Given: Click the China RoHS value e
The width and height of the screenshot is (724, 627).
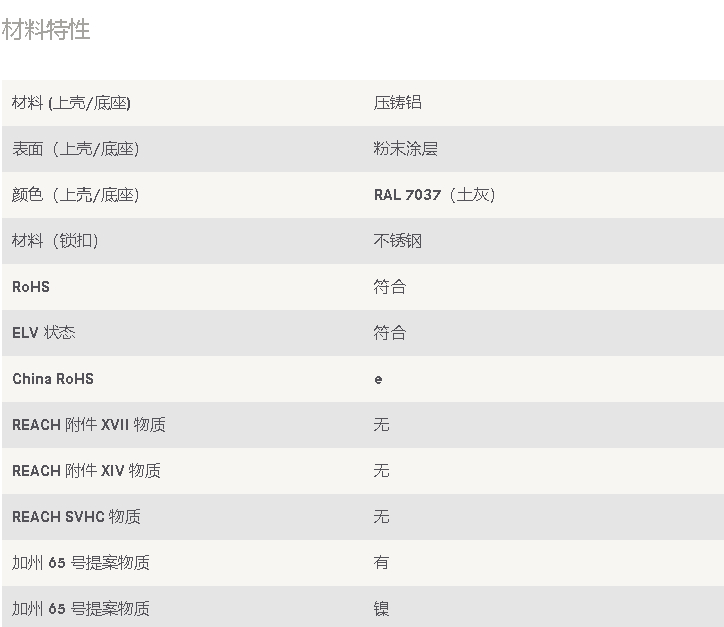Looking at the screenshot, I should [x=378, y=380].
